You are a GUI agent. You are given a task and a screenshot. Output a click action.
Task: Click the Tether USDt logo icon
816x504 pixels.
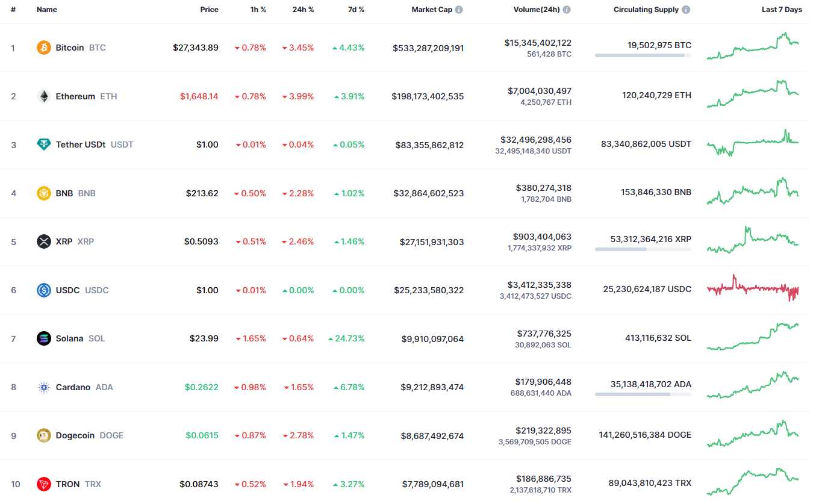pos(44,145)
